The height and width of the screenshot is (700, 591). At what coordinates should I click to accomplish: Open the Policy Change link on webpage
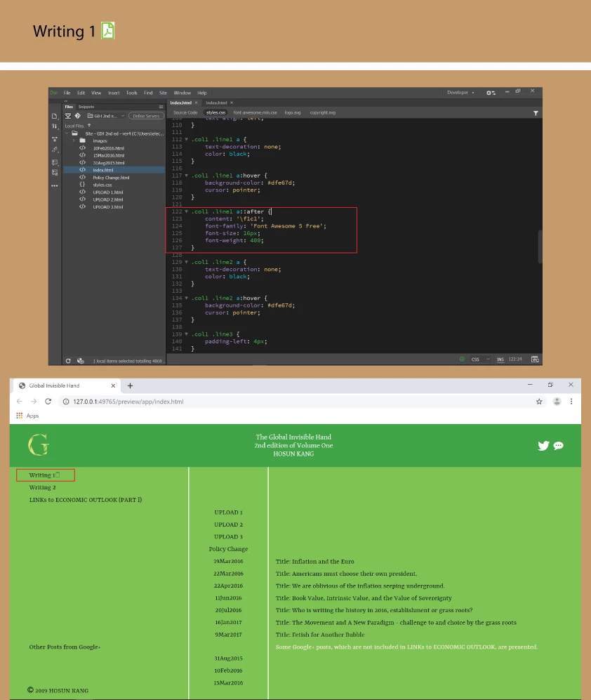(228, 549)
